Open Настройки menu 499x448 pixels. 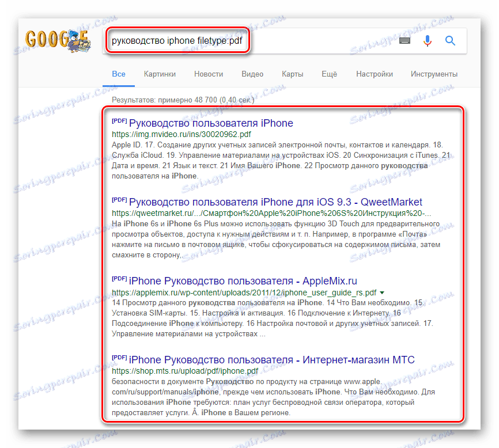(375, 74)
